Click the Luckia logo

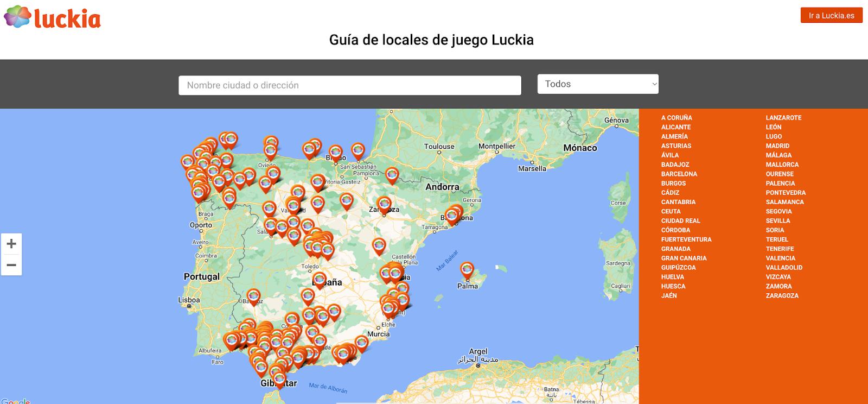point(52,17)
